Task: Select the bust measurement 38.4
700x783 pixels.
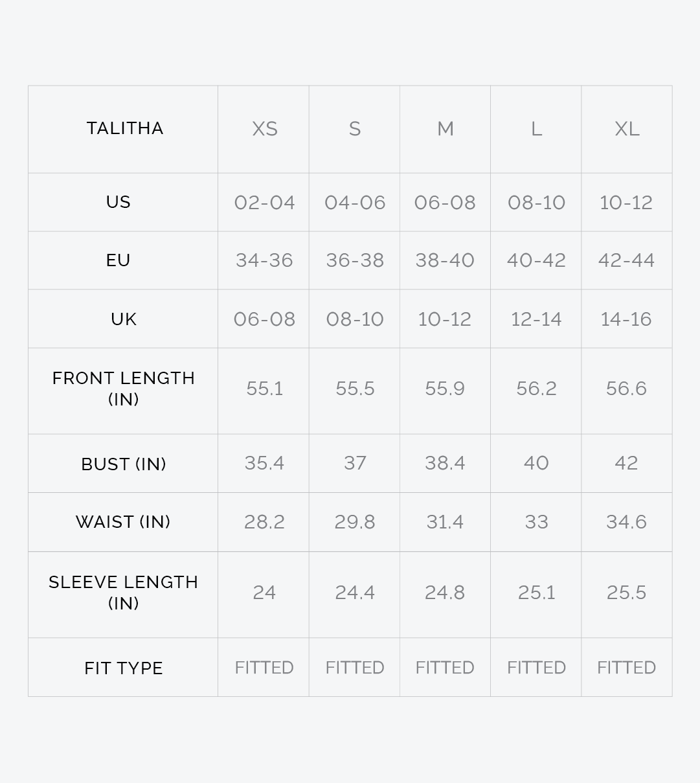Action: [445, 463]
